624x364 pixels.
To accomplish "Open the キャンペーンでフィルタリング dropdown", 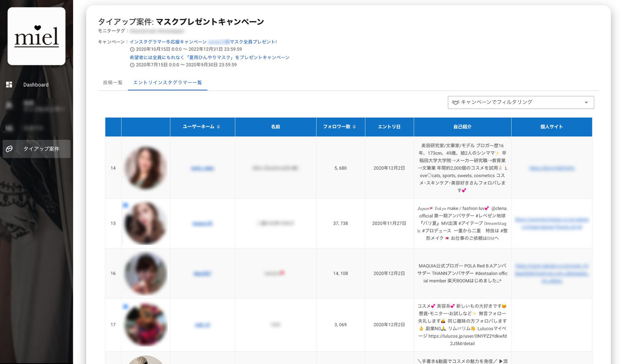I will pyautogui.click(x=520, y=102).
